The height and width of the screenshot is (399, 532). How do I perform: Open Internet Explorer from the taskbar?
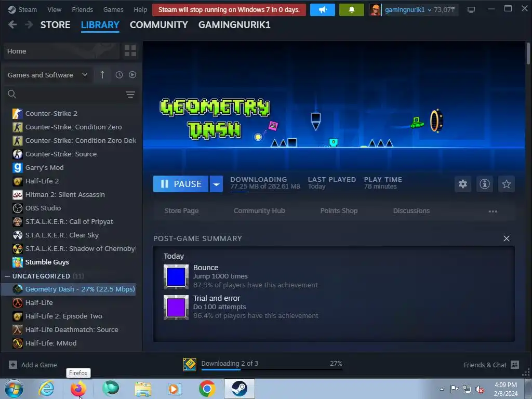(46, 389)
